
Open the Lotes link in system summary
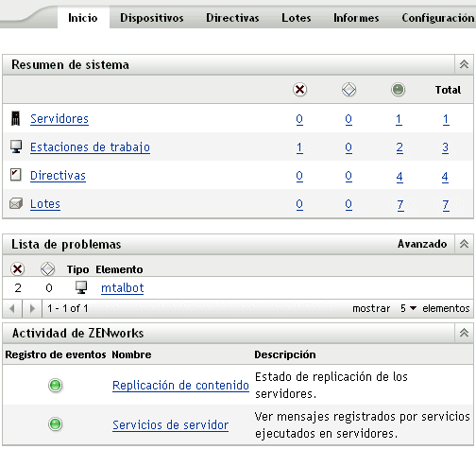pos(45,204)
